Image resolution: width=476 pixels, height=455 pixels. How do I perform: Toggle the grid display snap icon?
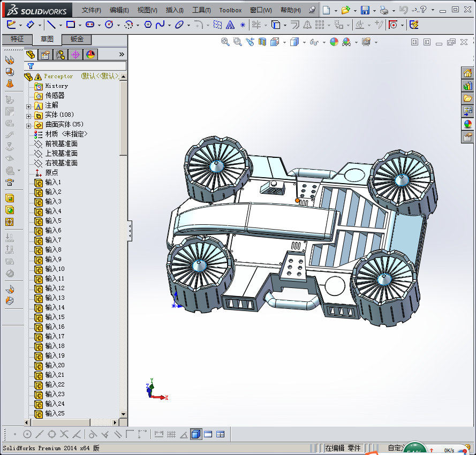(171, 434)
